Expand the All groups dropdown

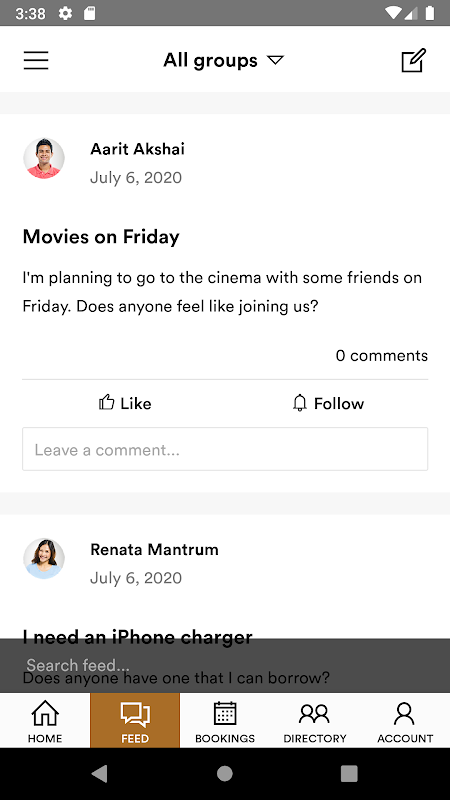point(223,60)
